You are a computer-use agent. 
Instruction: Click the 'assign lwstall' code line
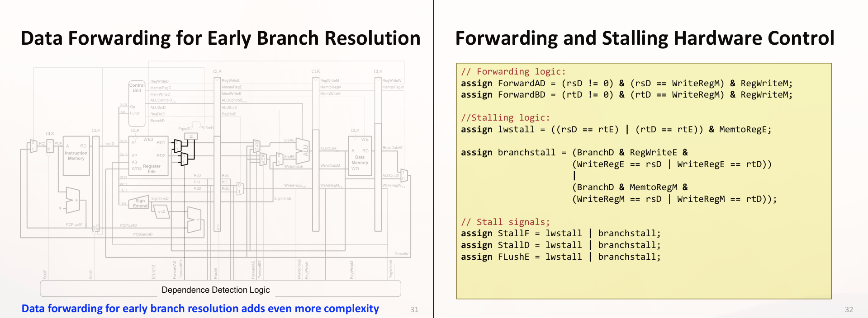tap(616, 130)
